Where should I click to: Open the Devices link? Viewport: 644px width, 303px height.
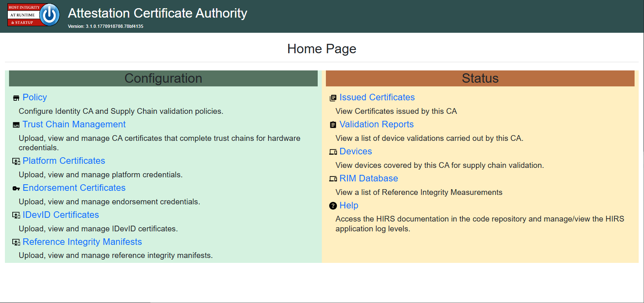356,151
